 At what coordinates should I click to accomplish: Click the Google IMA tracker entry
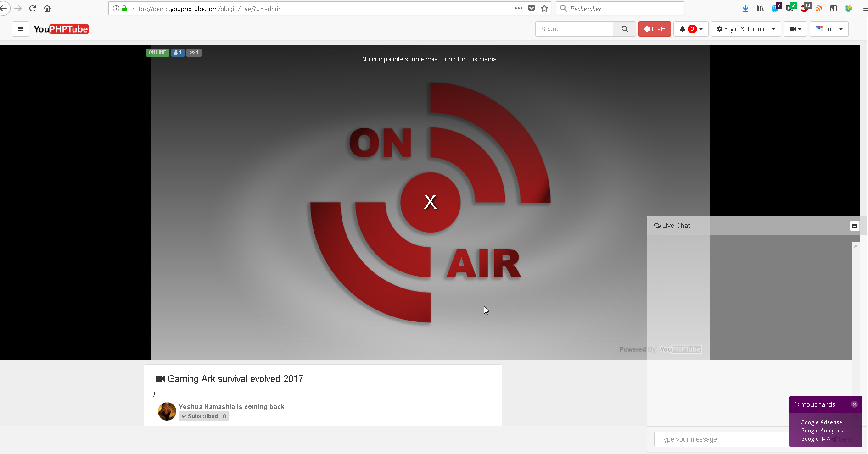(815, 439)
